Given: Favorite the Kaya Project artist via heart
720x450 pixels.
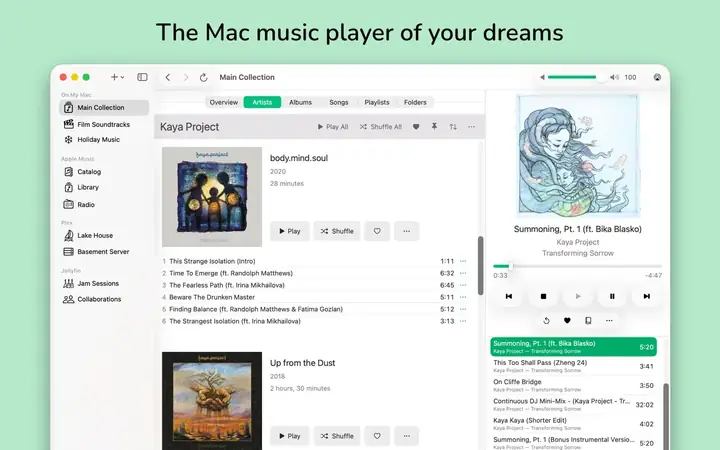Looking at the screenshot, I should 416,127.
